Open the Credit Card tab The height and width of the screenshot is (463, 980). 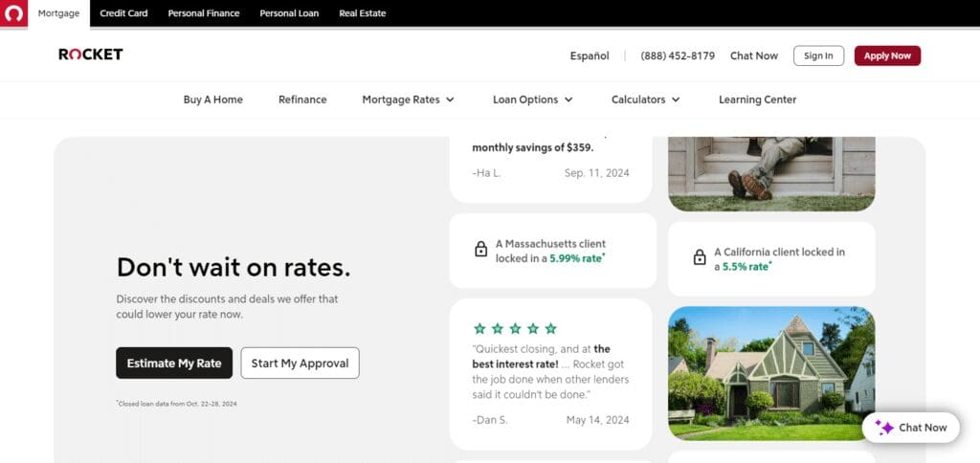tap(123, 13)
